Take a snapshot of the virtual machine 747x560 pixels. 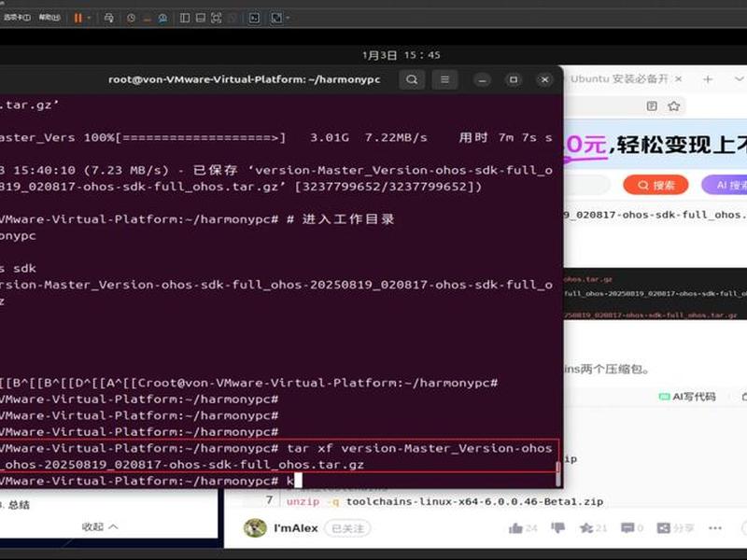coord(131,18)
